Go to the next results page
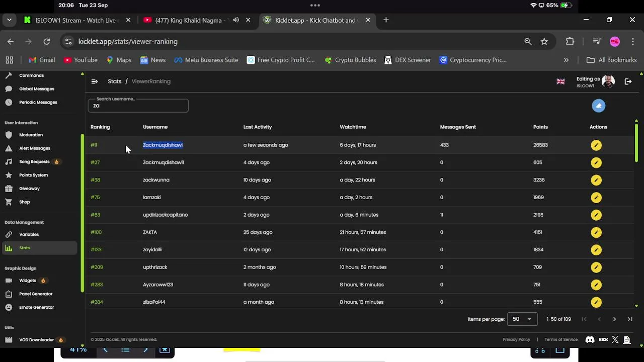Viewport: 644px width, 362px height. [614, 319]
